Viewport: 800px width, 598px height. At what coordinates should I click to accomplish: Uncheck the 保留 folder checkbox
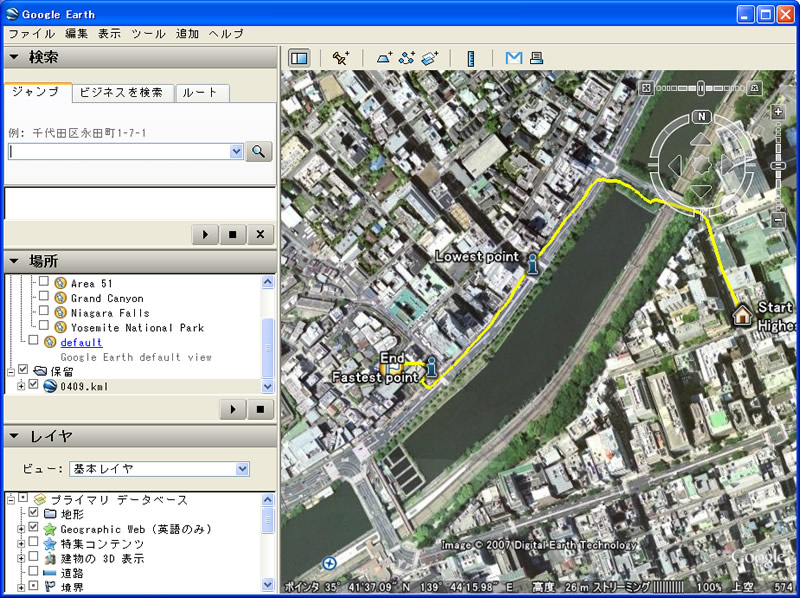pyautogui.click(x=23, y=369)
